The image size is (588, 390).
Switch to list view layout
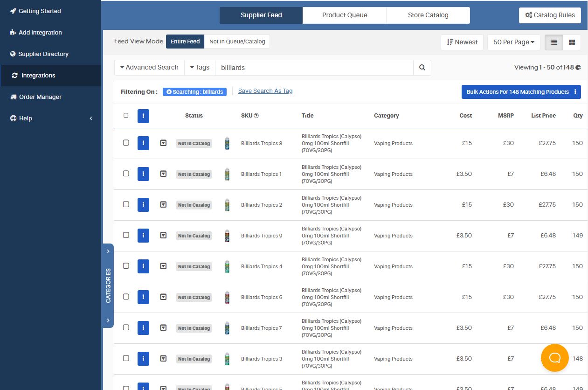554,42
